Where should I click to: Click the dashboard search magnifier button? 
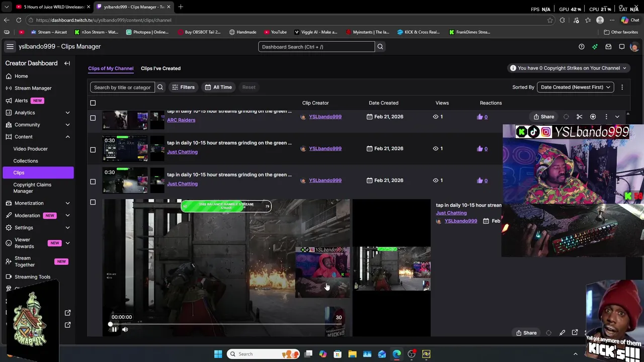[x=380, y=47]
